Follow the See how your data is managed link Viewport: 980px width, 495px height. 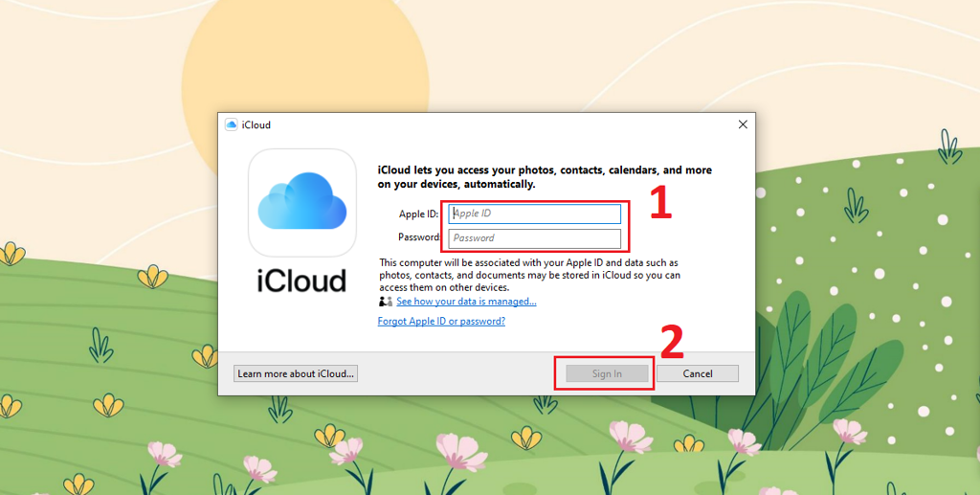466,302
